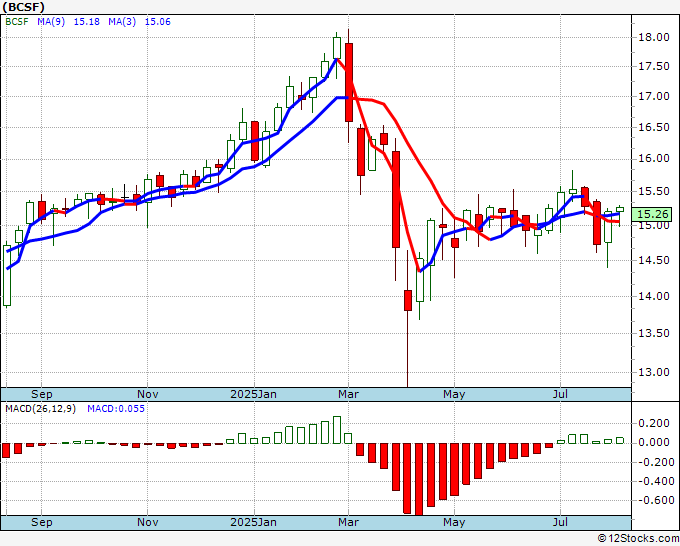This screenshot has width=680, height=546.
Task: Click the 0.200 MACD axis label
Action: pyautogui.click(x=654, y=423)
